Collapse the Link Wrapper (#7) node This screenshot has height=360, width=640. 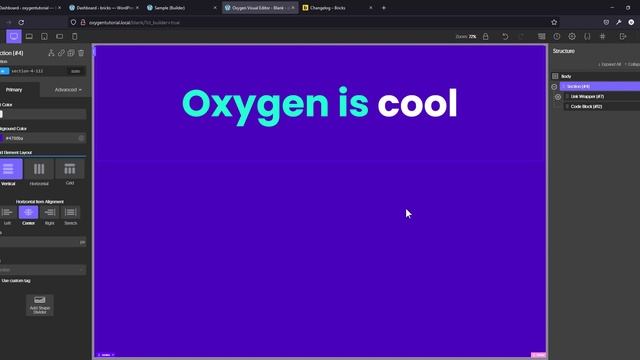tap(558, 97)
